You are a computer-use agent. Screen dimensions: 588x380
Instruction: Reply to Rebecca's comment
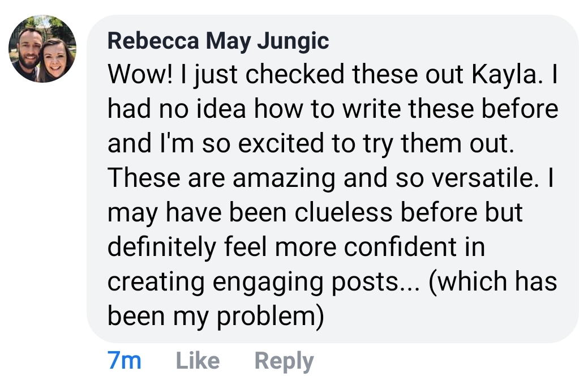(x=284, y=361)
